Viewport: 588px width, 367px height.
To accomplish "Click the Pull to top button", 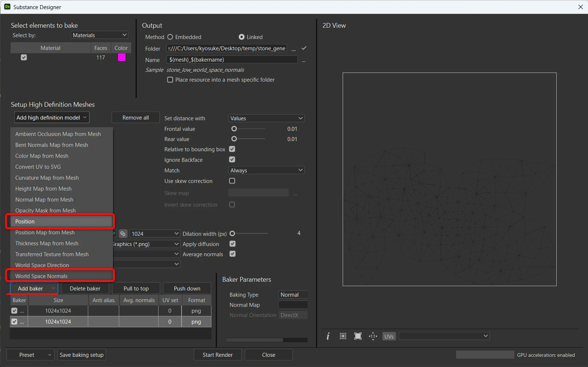I will coord(136,289).
